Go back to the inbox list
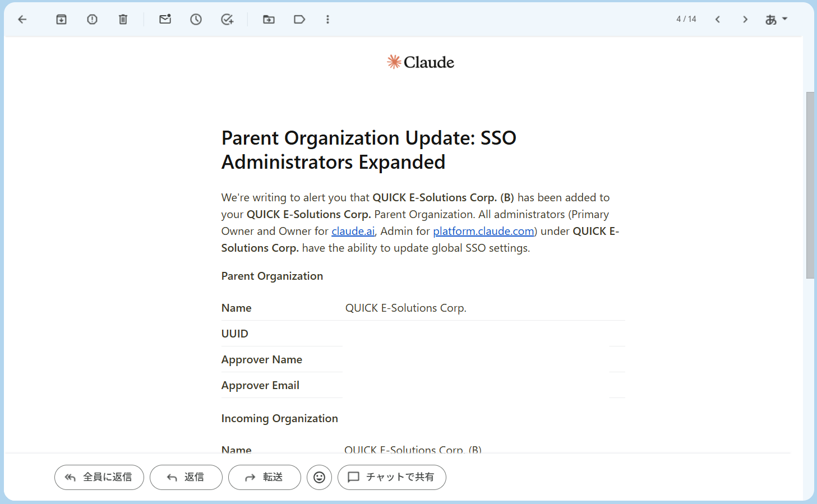 point(22,20)
